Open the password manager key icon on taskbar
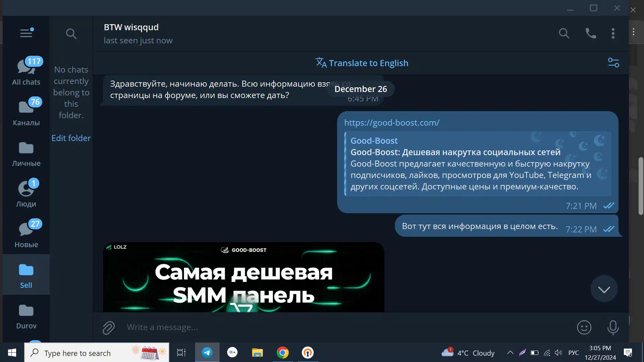 (x=232, y=353)
